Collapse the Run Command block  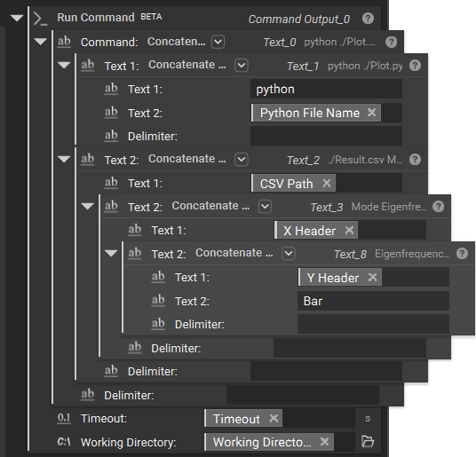17,18
